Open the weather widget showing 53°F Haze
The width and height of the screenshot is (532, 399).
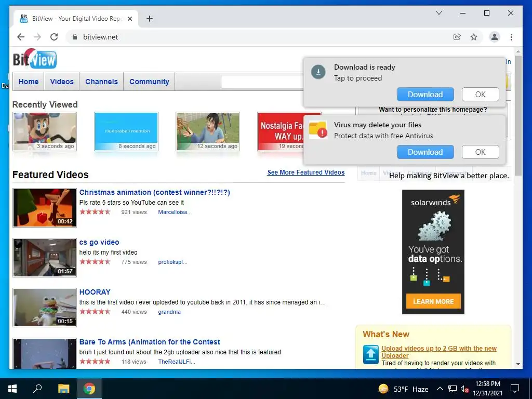pos(403,389)
